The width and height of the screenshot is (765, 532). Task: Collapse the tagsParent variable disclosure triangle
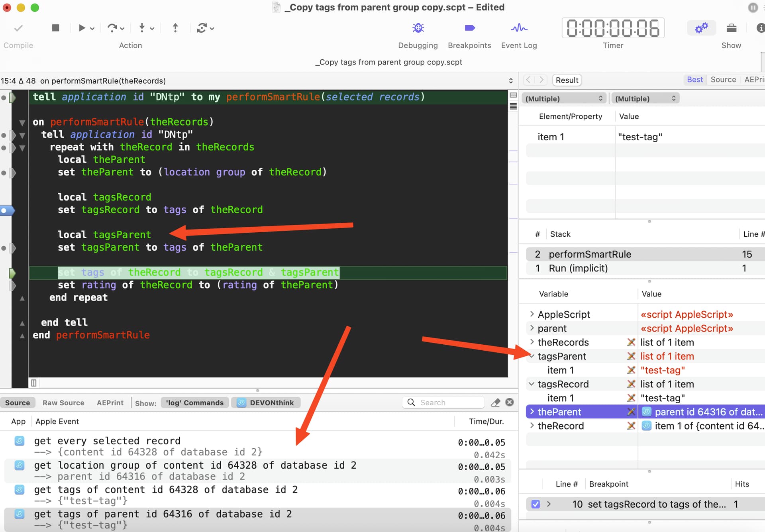[x=532, y=356]
